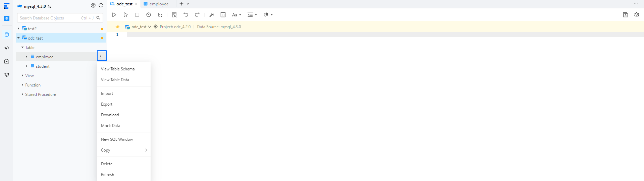Expand the Stored Procedure folder
The image size is (644, 181).
[x=22, y=94]
